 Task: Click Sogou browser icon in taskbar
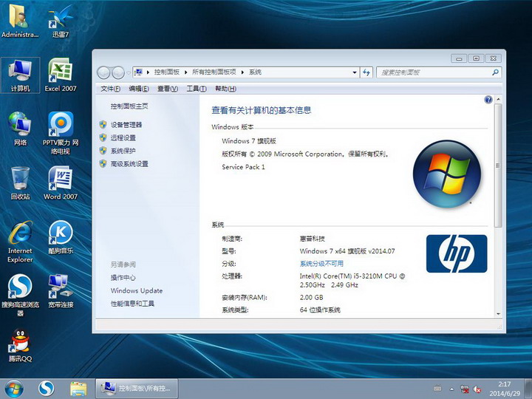pos(46,389)
